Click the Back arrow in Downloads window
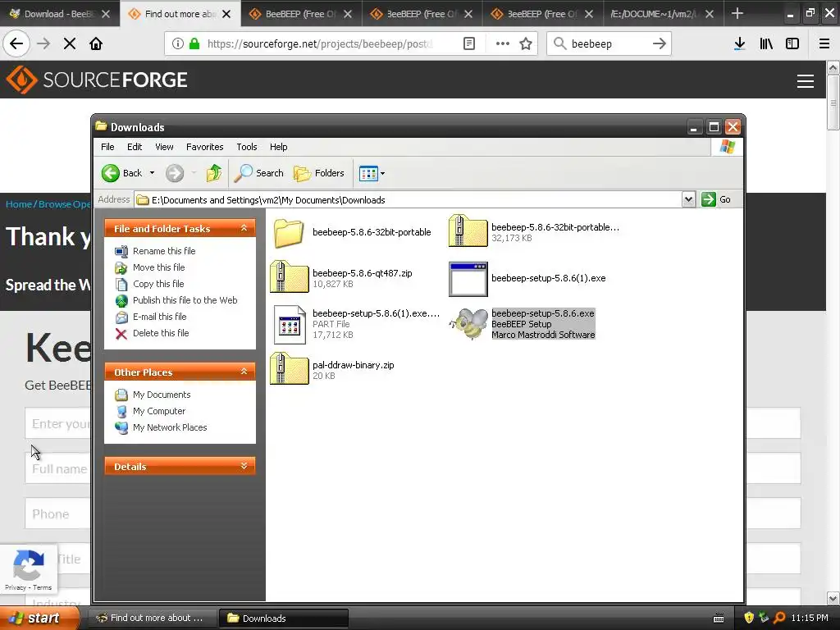This screenshot has width=840, height=630. [x=111, y=173]
